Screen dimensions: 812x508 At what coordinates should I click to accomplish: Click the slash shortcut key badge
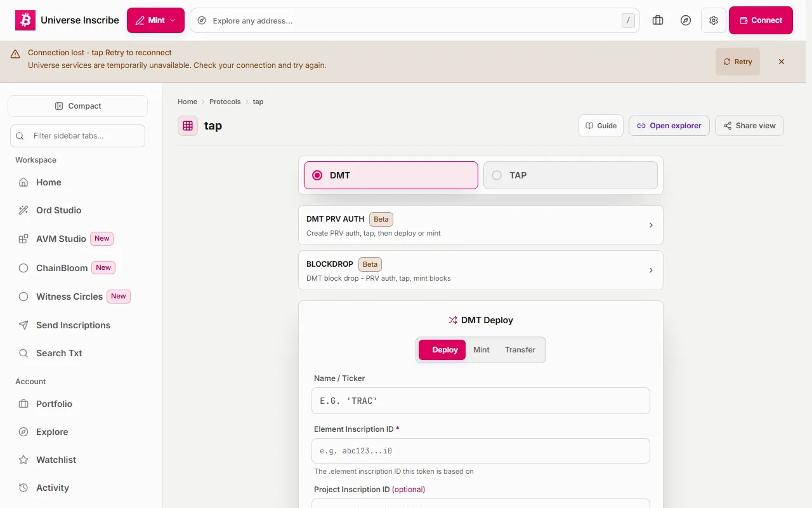(628, 20)
